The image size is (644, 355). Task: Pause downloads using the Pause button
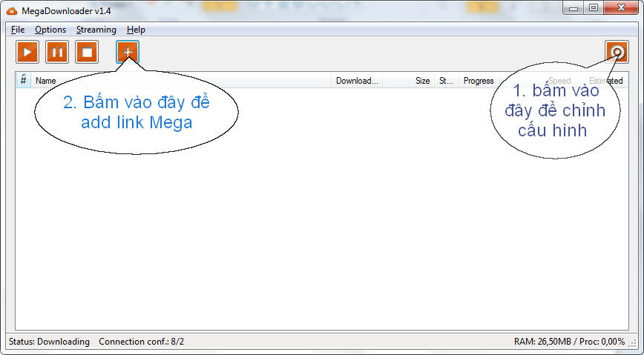(57, 52)
